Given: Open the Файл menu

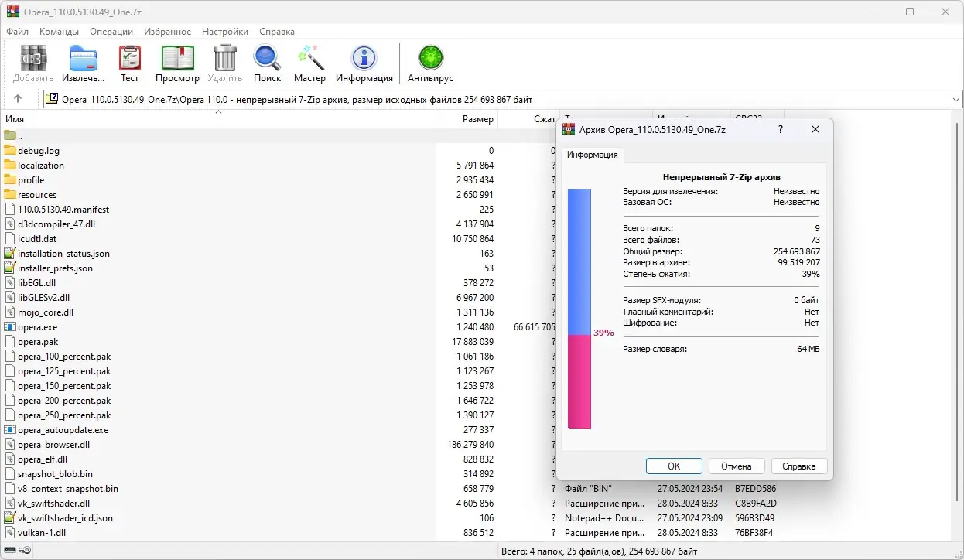Looking at the screenshot, I should [16, 32].
